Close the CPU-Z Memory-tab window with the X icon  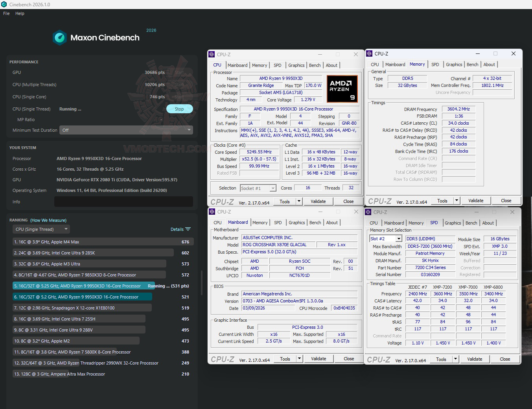[513, 53]
